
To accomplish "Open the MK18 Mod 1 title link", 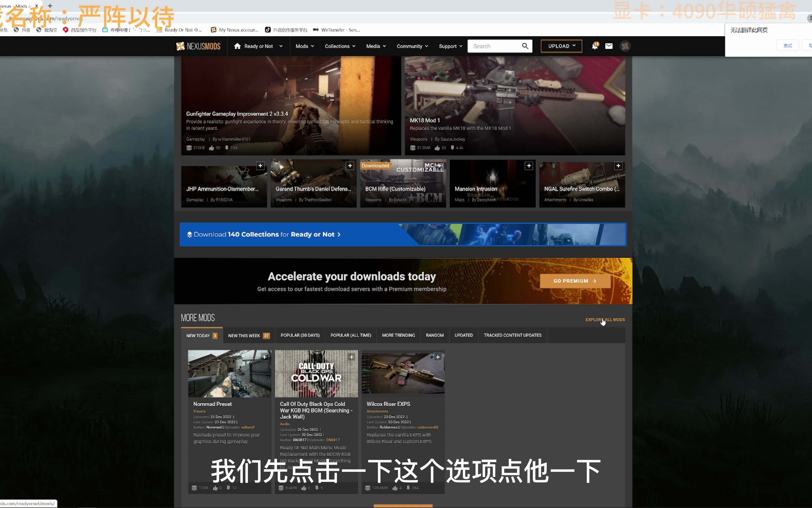I will (x=425, y=120).
